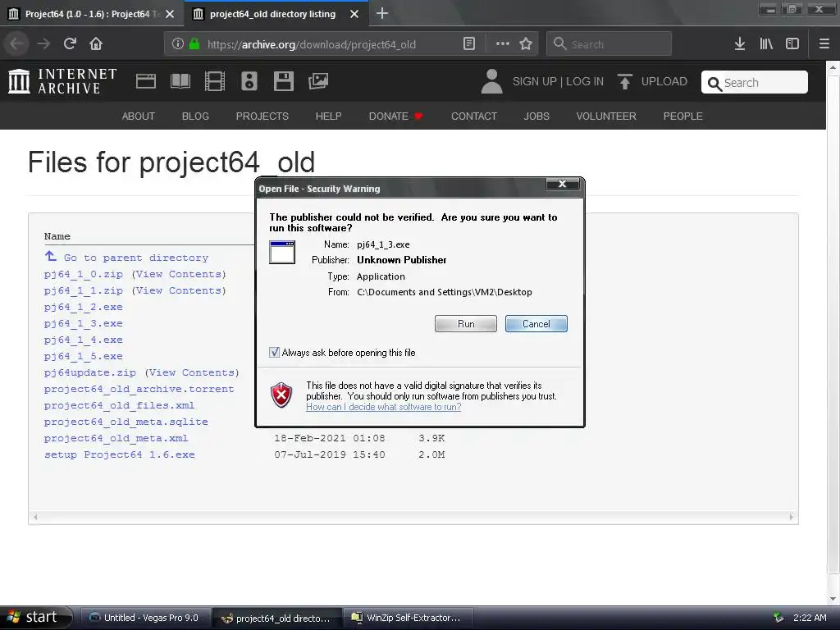
Task: Download pj64_1_5.exe file link
Action: 83,356
